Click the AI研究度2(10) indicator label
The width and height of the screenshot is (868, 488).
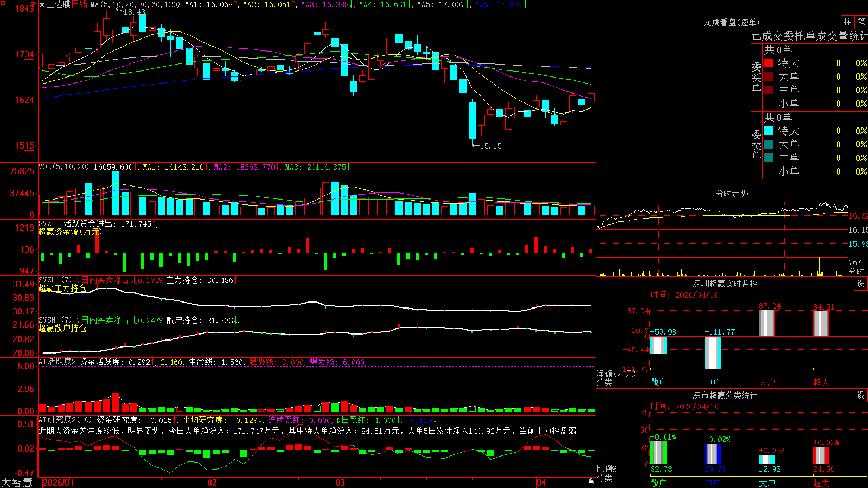click(65, 420)
